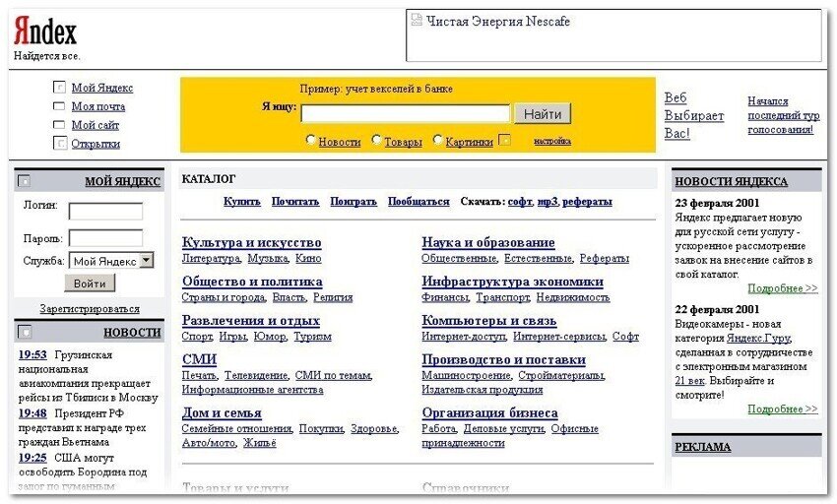This screenshot has width=837, height=504.
Task: Click the Юмор subcategory link
Action: [270, 337]
